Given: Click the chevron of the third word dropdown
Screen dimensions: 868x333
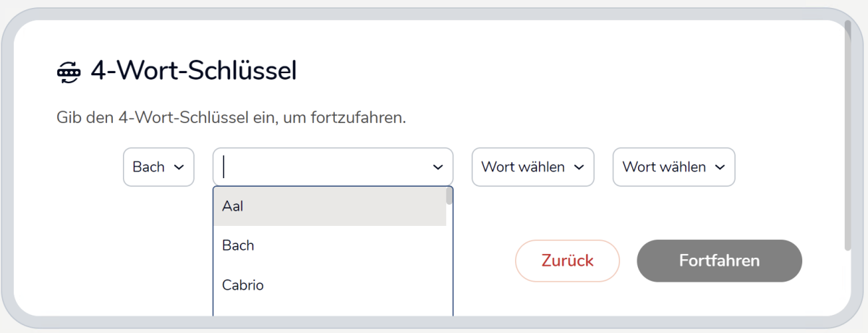Looking at the screenshot, I should tap(579, 167).
